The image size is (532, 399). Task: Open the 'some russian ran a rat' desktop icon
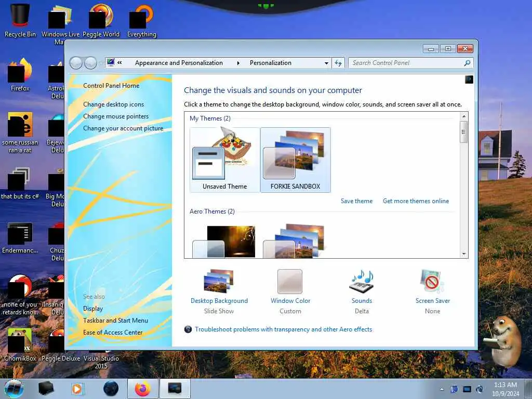click(20, 132)
